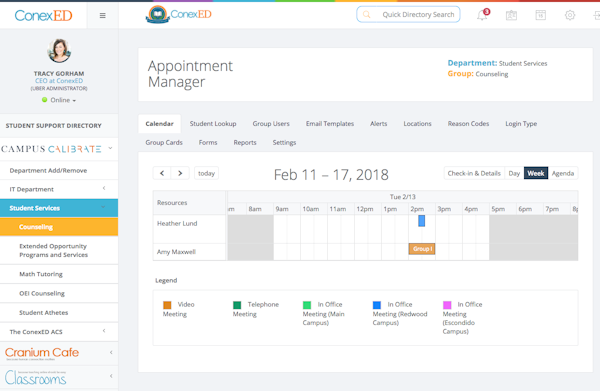Viewport: 600px width, 391px height.
Task: Switch to the Alerts tab
Action: tap(378, 124)
